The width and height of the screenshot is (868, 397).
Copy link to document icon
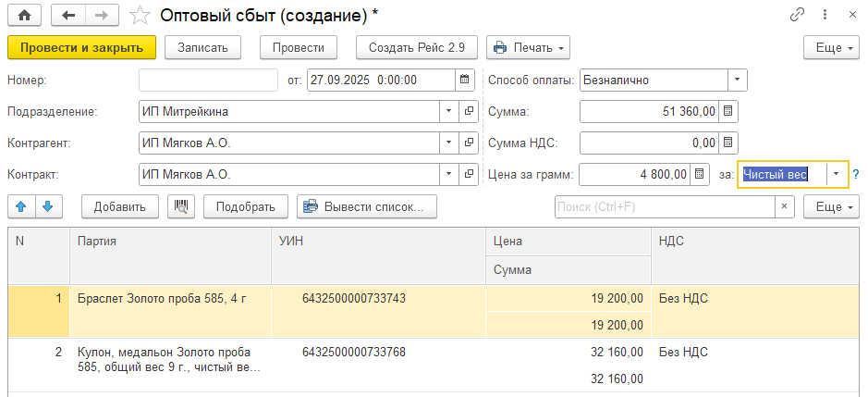(x=797, y=15)
